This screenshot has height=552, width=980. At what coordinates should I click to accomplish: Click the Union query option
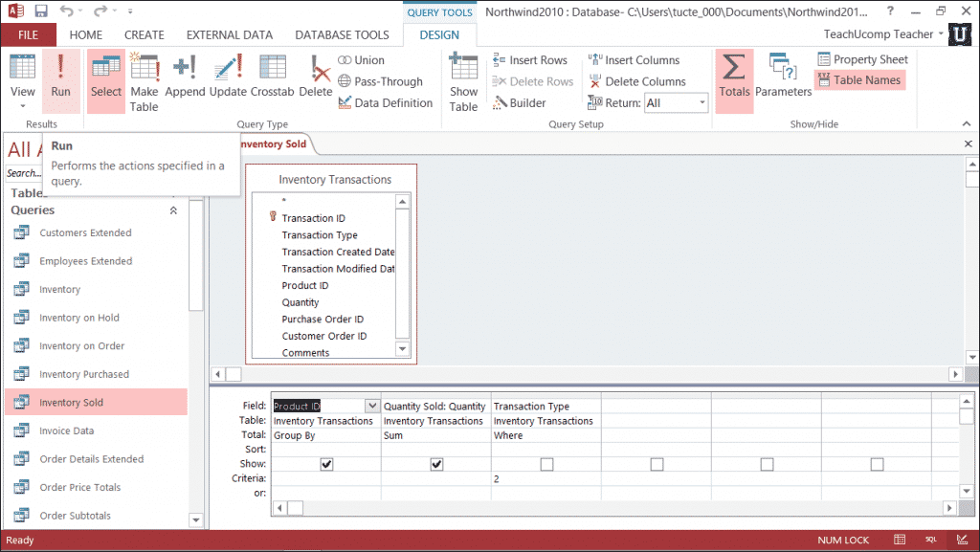coord(361,60)
